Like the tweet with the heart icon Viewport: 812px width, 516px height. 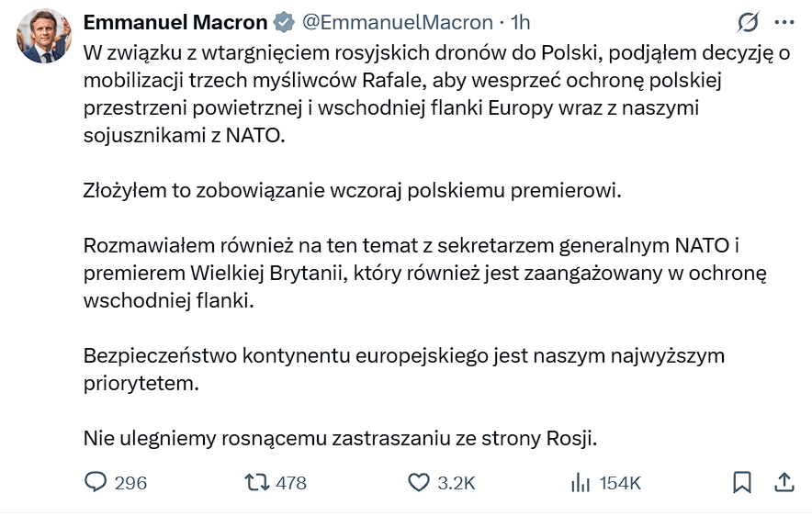coord(418,482)
